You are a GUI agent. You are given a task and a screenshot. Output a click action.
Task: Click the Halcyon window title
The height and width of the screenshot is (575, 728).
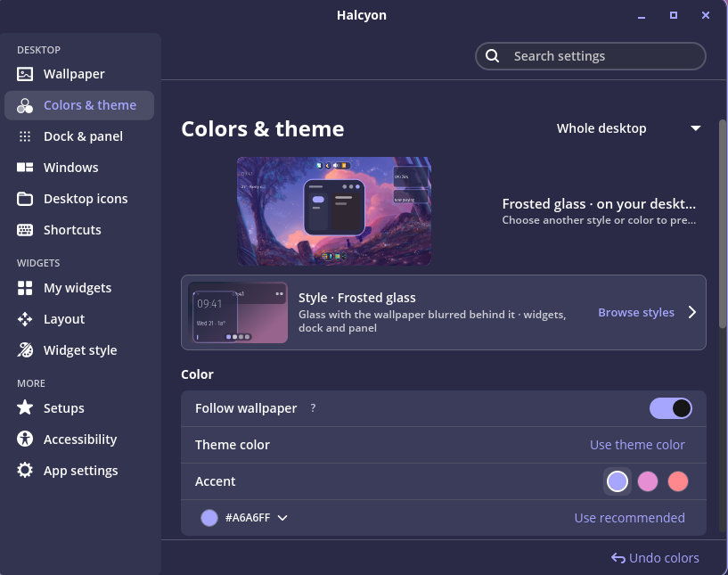[x=362, y=15]
